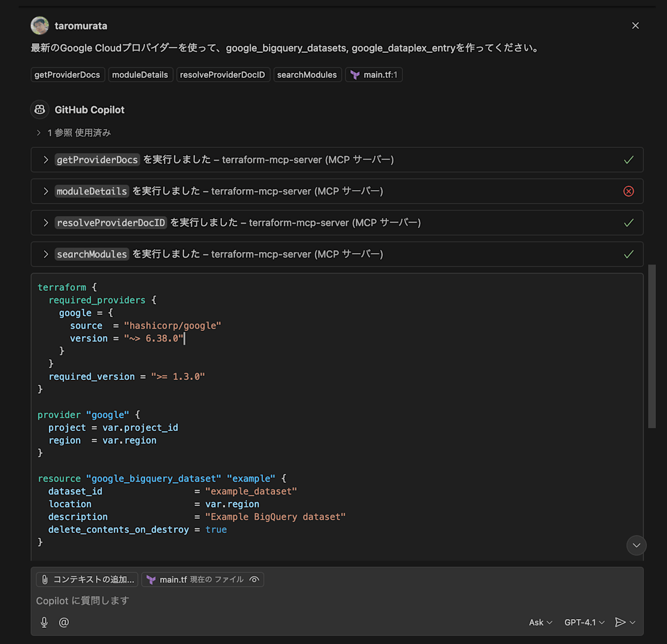This screenshot has height=644, width=667.
Task: Click the GitHub Copilot avatar icon
Action: point(40,110)
